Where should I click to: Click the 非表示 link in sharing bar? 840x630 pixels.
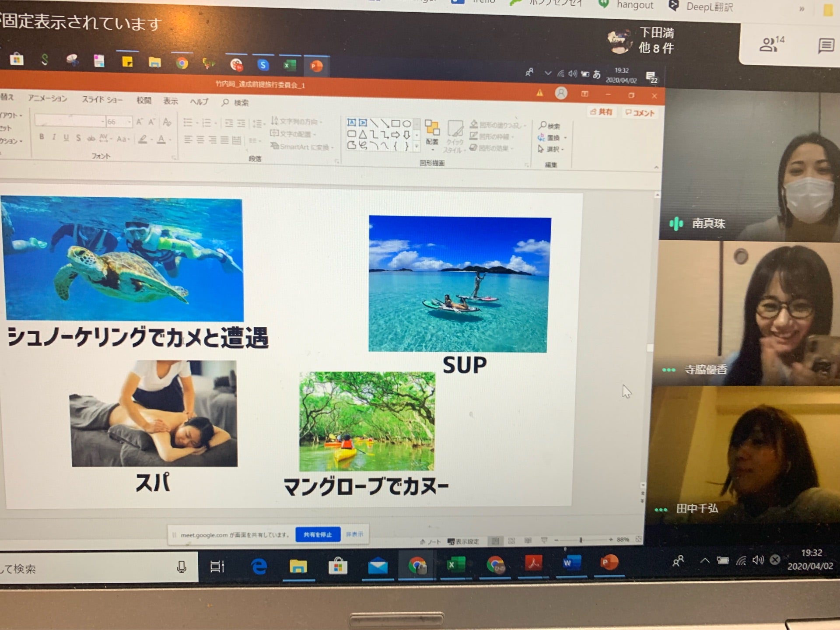pos(354,534)
